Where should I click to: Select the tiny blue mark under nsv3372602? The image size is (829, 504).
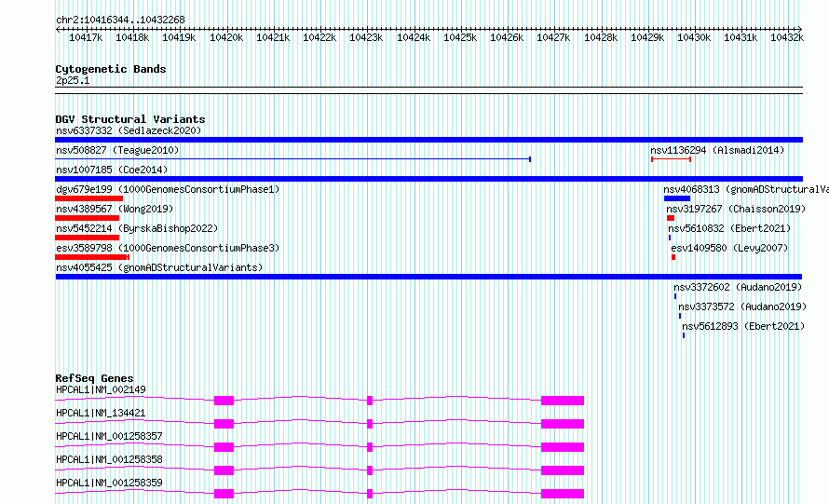point(675,296)
